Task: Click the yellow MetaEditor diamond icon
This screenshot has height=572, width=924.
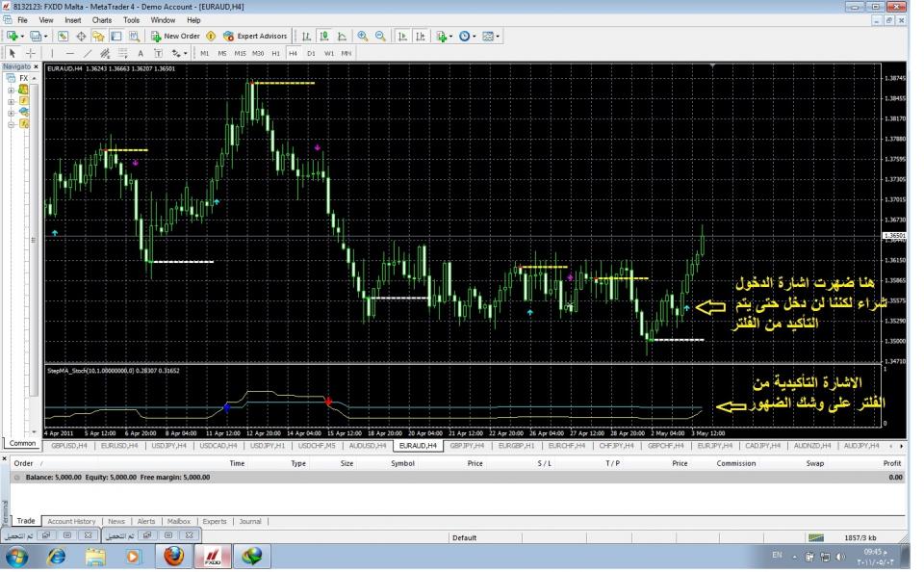Action: pyautogui.click(x=211, y=36)
